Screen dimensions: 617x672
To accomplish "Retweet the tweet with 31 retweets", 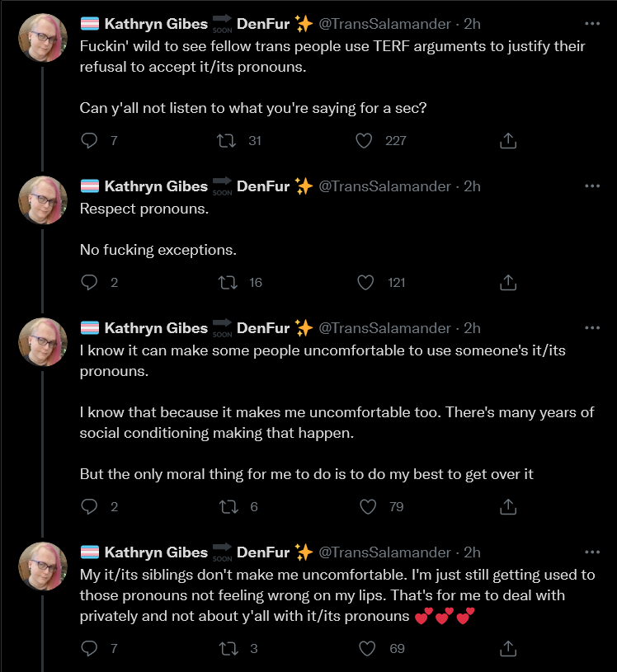I will 226,140.
